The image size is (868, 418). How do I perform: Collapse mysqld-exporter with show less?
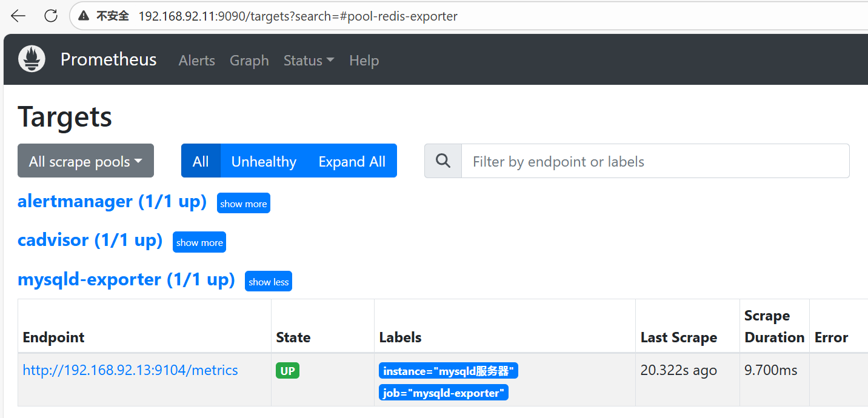tap(269, 282)
